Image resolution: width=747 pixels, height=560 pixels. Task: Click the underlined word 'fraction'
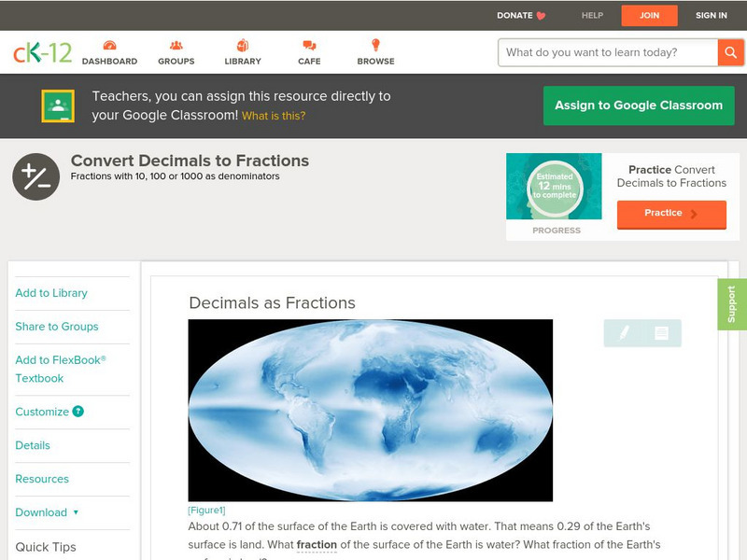tap(317, 544)
